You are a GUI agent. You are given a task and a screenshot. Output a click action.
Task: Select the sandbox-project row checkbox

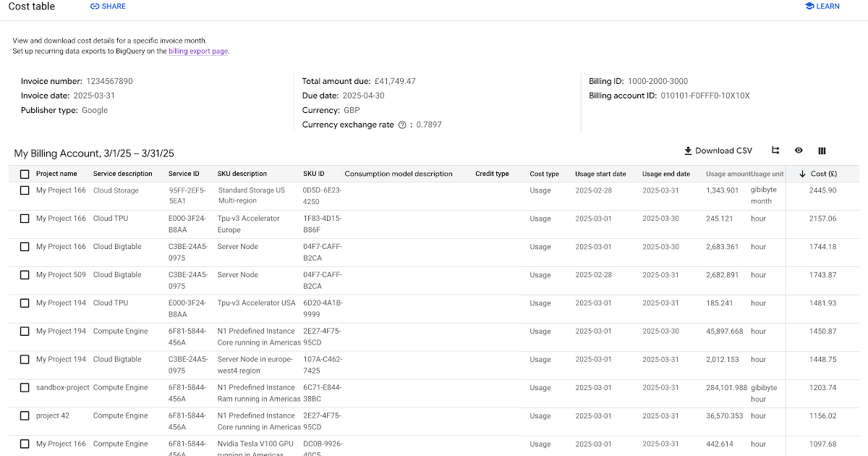(25, 388)
